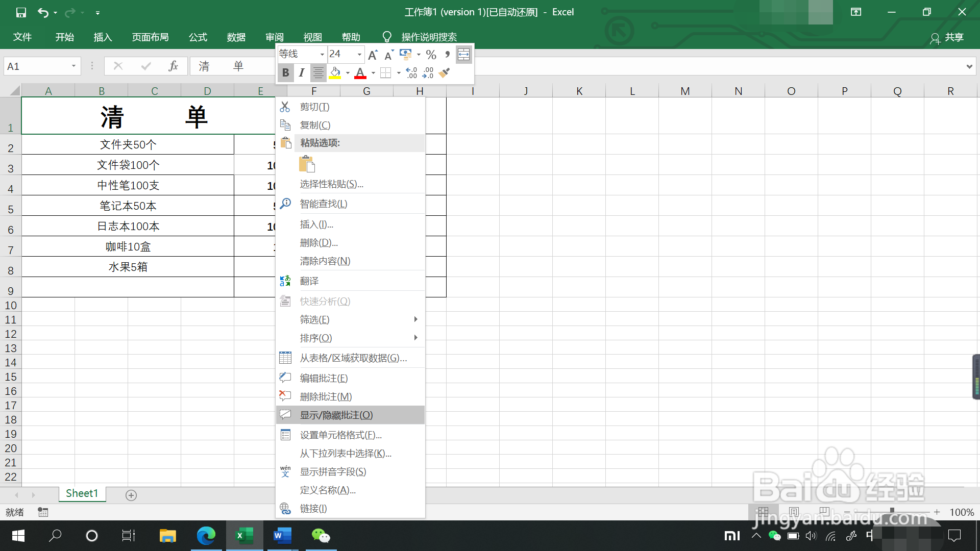Open the 等线 font name dropdown

click(322, 55)
